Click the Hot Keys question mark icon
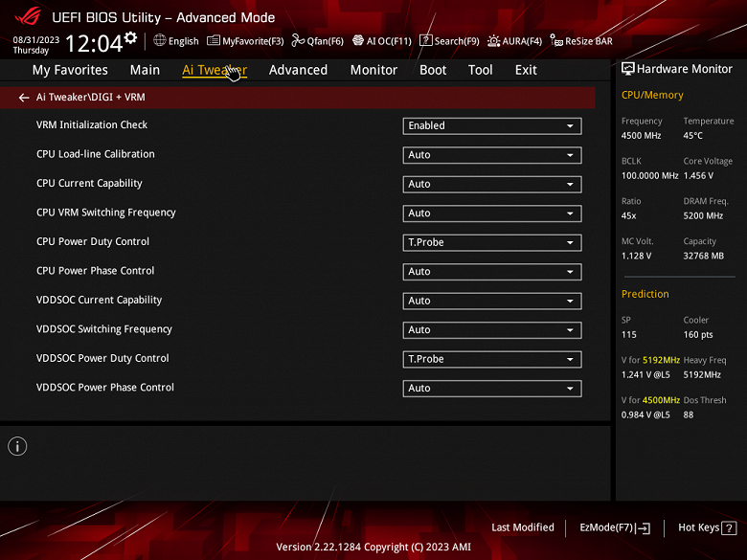The image size is (747, 560). click(x=729, y=528)
